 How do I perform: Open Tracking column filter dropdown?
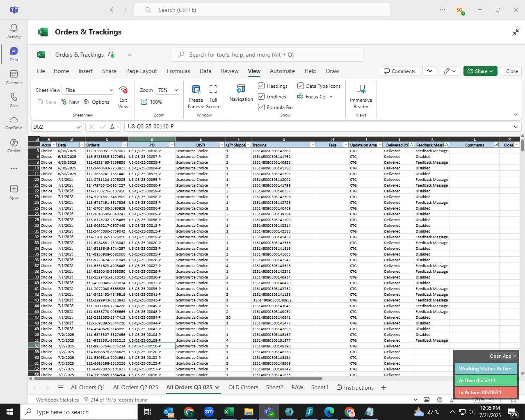click(x=313, y=145)
